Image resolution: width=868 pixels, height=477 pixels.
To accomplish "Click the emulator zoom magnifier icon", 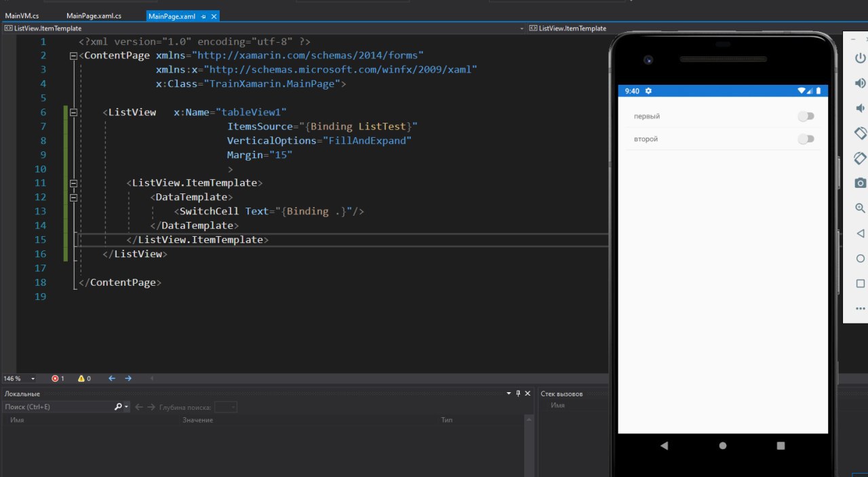I will 860,208.
